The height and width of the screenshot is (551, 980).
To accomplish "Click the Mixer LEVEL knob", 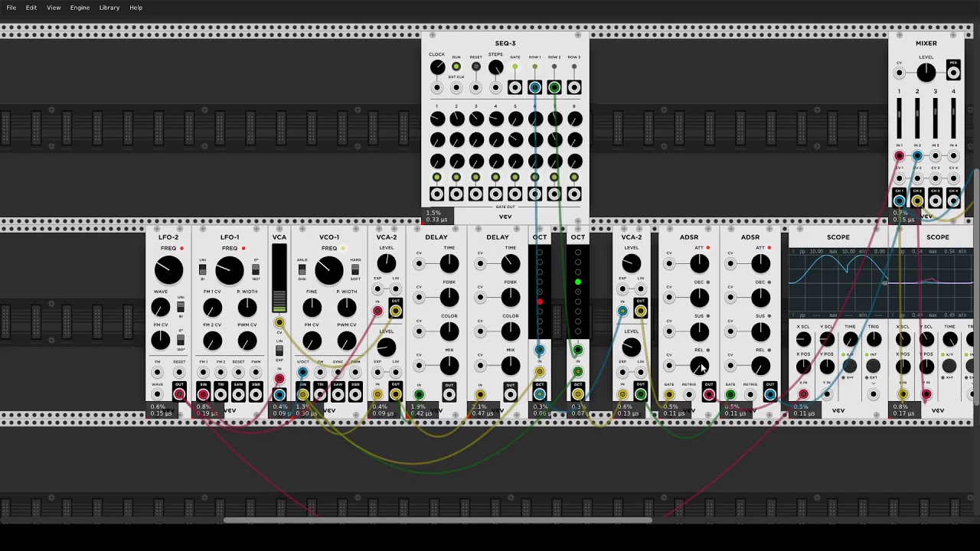I will coord(926,73).
